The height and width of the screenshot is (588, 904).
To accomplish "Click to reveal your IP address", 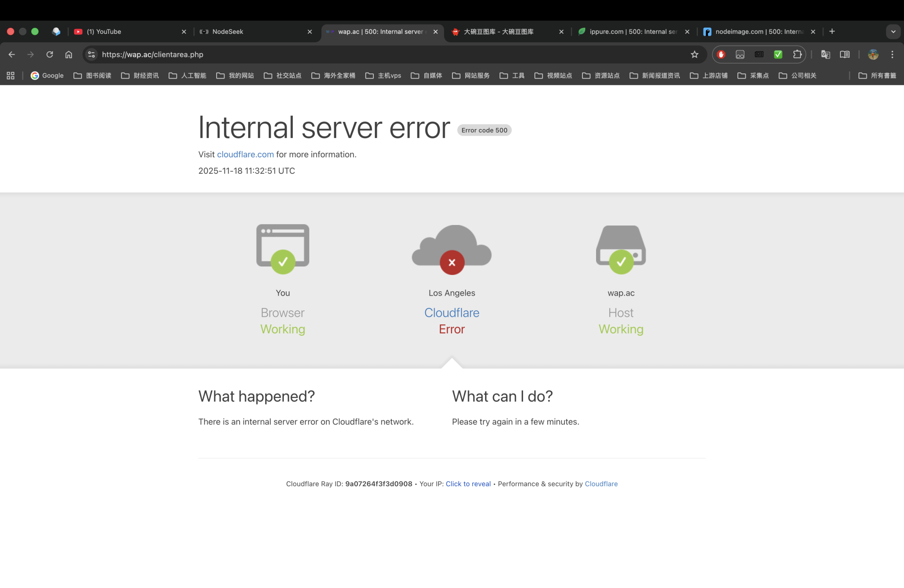I will pyautogui.click(x=468, y=484).
